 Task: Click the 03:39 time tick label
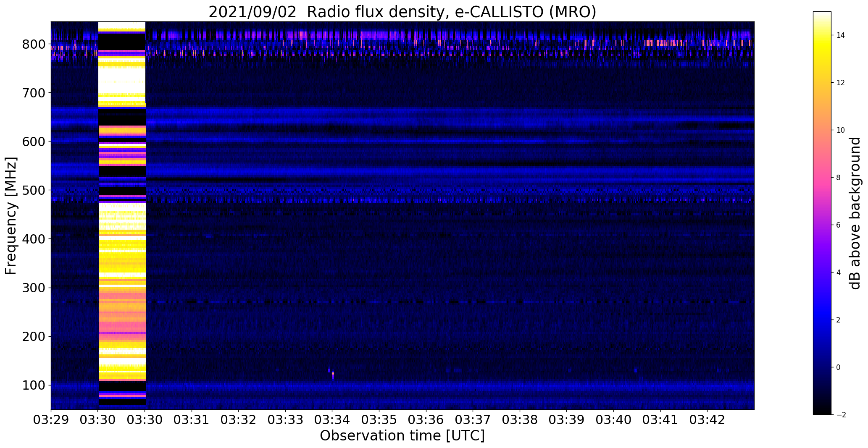pyautogui.click(x=567, y=420)
